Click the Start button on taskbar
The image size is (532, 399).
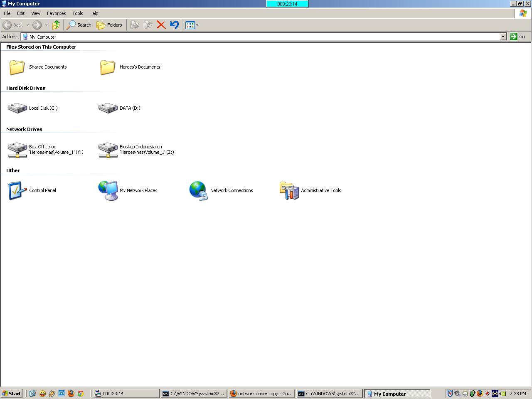click(11, 394)
